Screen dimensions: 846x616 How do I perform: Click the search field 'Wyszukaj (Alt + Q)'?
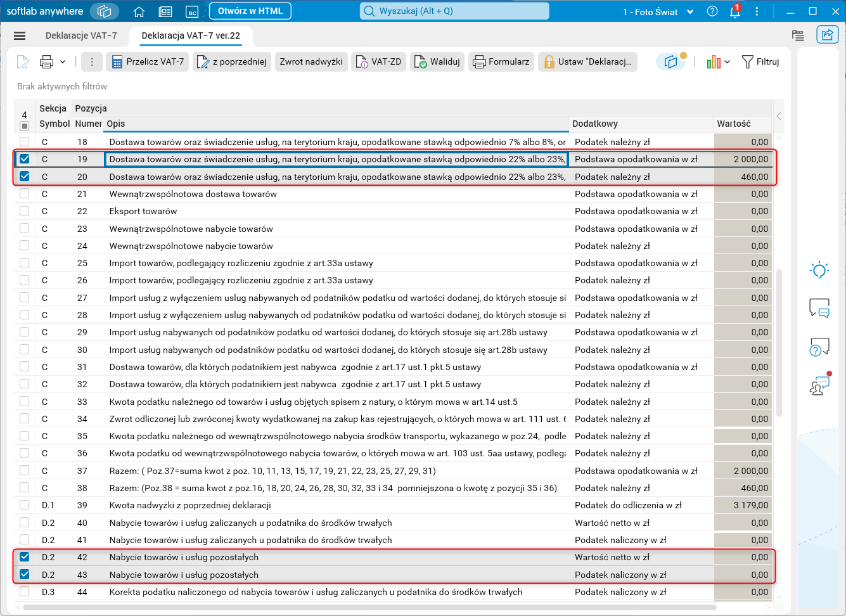pos(454,11)
